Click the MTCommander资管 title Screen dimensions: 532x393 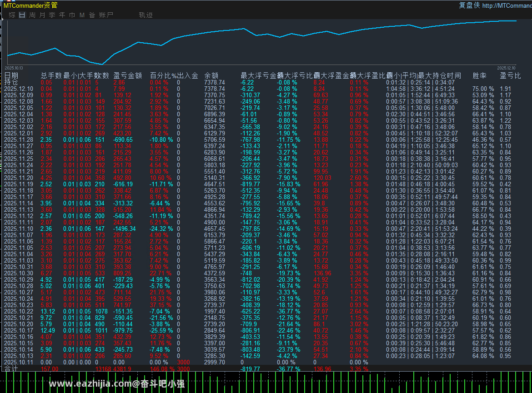pyautogui.click(x=30, y=5)
